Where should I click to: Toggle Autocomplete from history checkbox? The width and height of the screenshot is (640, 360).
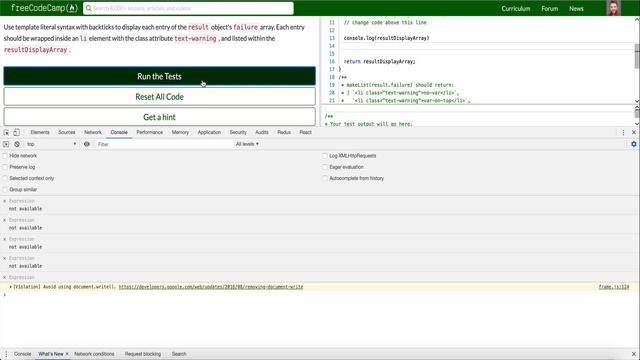(x=325, y=178)
